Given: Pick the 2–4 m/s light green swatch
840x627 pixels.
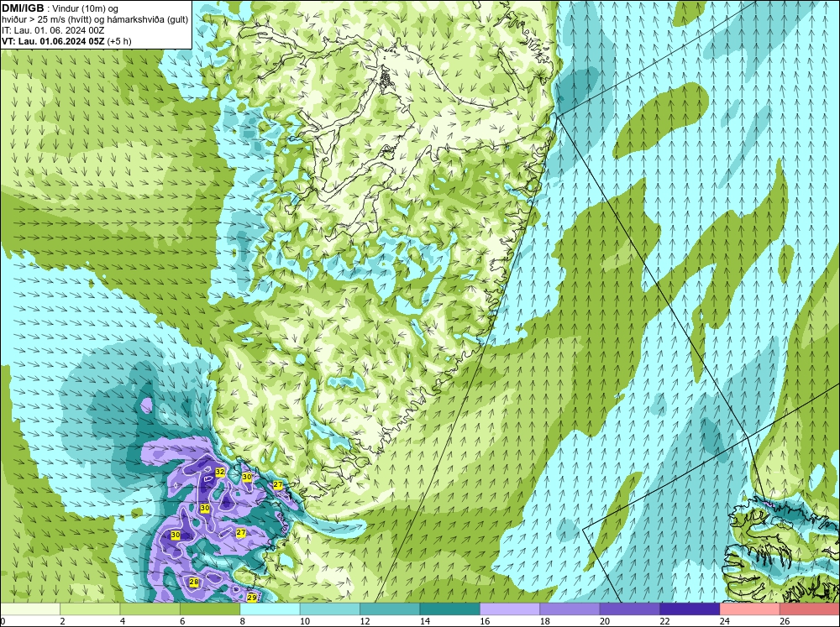Looking at the screenshot, I should pyautogui.click(x=90, y=609).
